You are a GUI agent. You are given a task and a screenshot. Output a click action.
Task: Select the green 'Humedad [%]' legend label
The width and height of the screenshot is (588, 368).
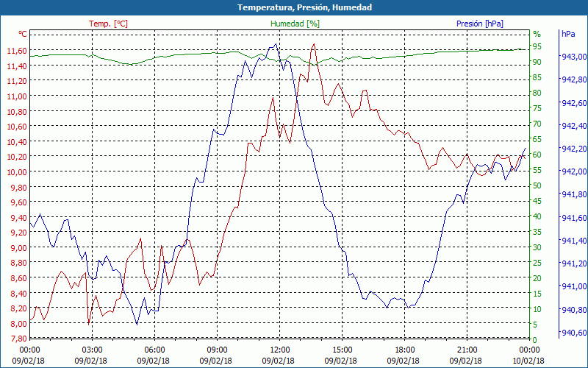pyautogui.click(x=295, y=24)
